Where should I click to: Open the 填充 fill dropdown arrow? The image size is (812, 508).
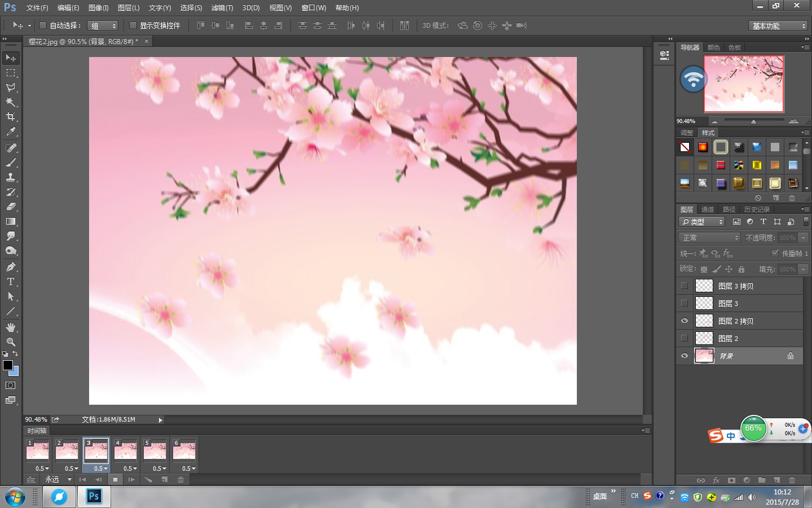804,269
